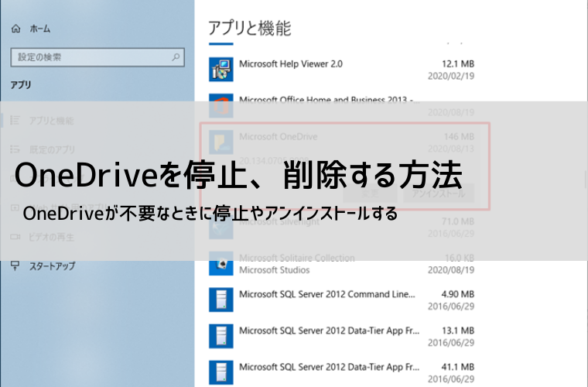588x387 pixels.
Task: Click the Microsoft OneDrive folder icon
Action: pos(220,142)
